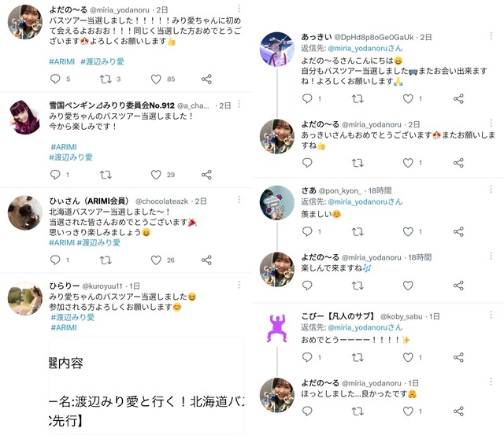Viewport: 504px width, 439px height.
Task: Like あっきい's reply tweet
Action: coord(408,98)
